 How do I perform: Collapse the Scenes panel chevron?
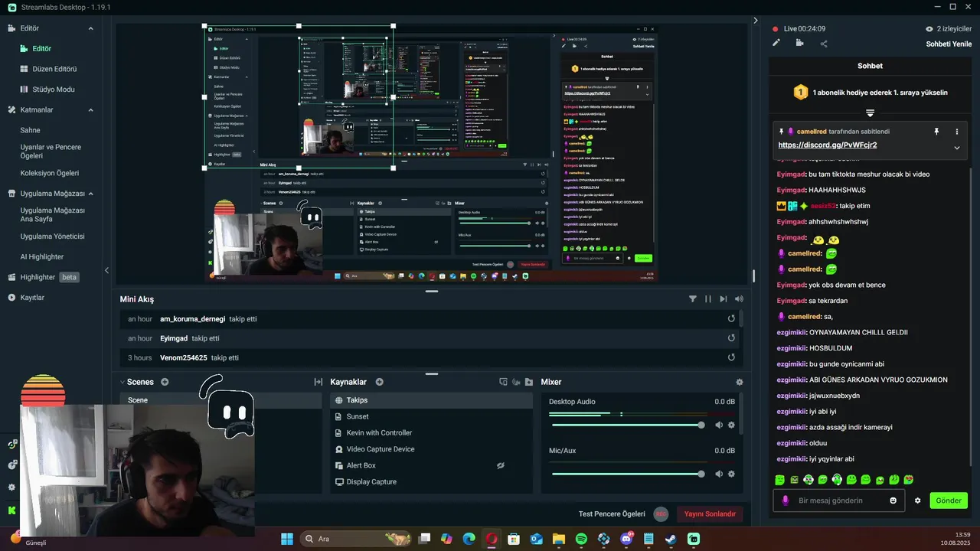coord(122,382)
